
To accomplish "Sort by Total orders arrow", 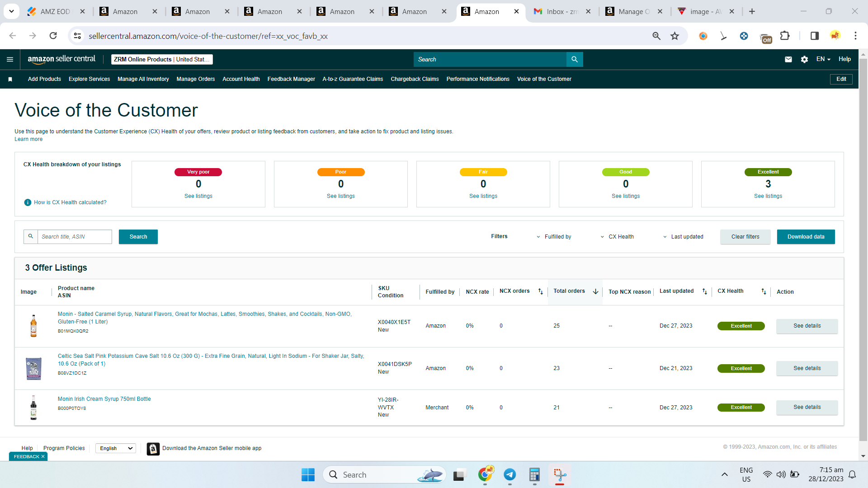I will 595,291.
